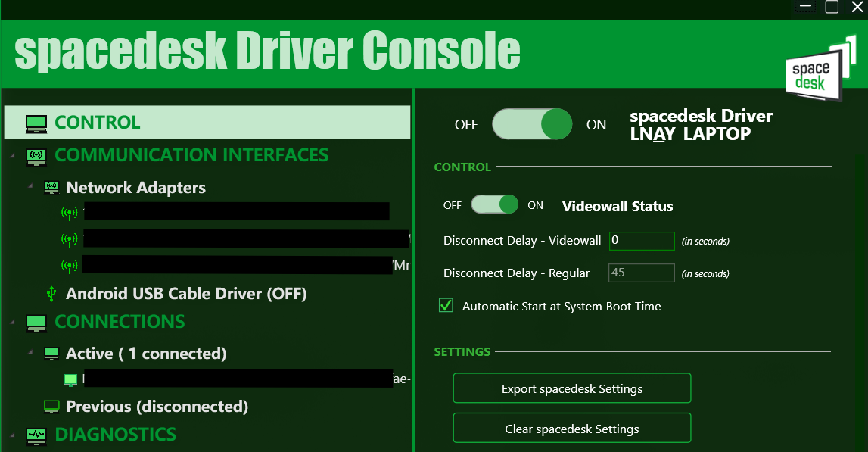This screenshot has width=868, height=452.
Task: Open the DIAGNOSTICS section
Action: click(115, 435)
